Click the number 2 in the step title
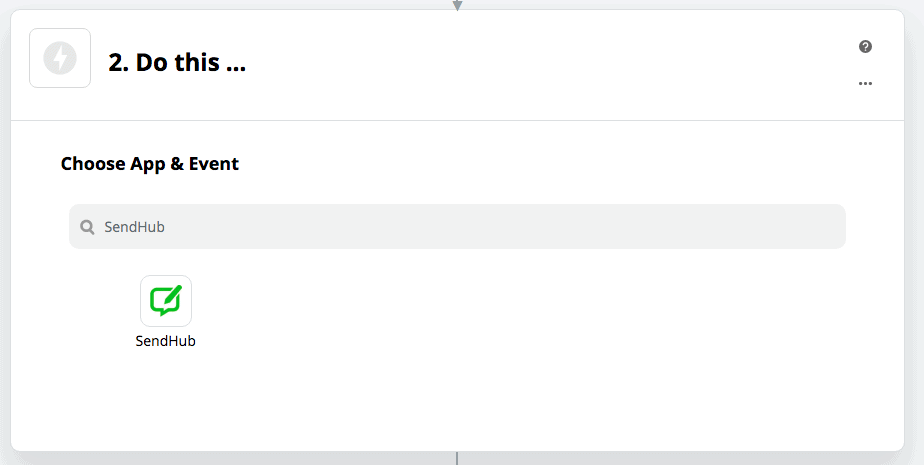Image resolution: width=924 pixels, height=465 pixels. tap(115, 63)
